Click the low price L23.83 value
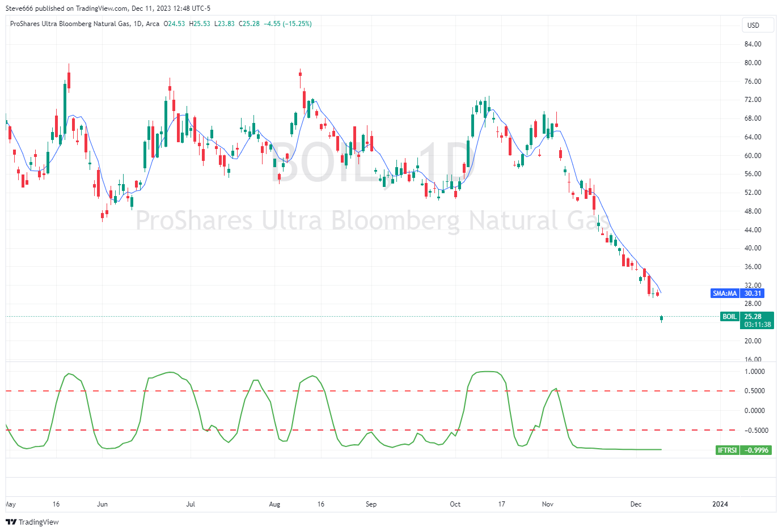 click(x=225, y=24)
